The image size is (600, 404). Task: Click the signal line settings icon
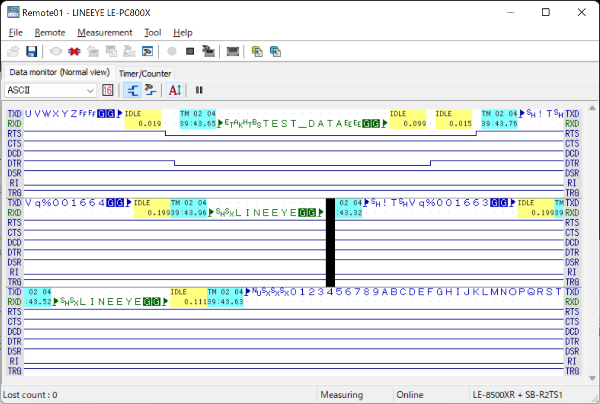tap(151, 90)
